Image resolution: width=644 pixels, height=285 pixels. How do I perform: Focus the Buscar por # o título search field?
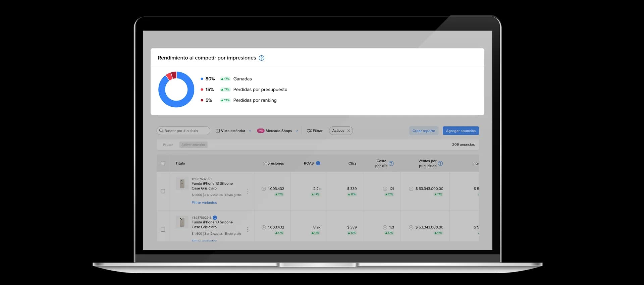(183, 131)
